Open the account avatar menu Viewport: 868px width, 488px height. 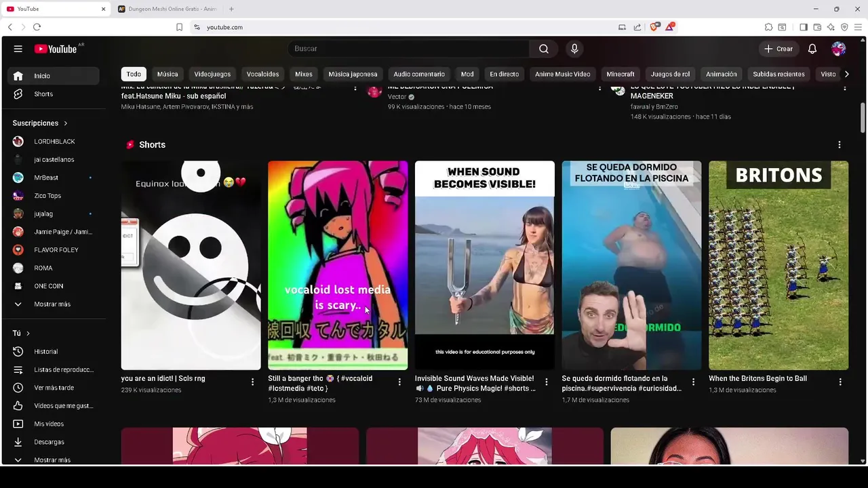(x=839, y=49)
